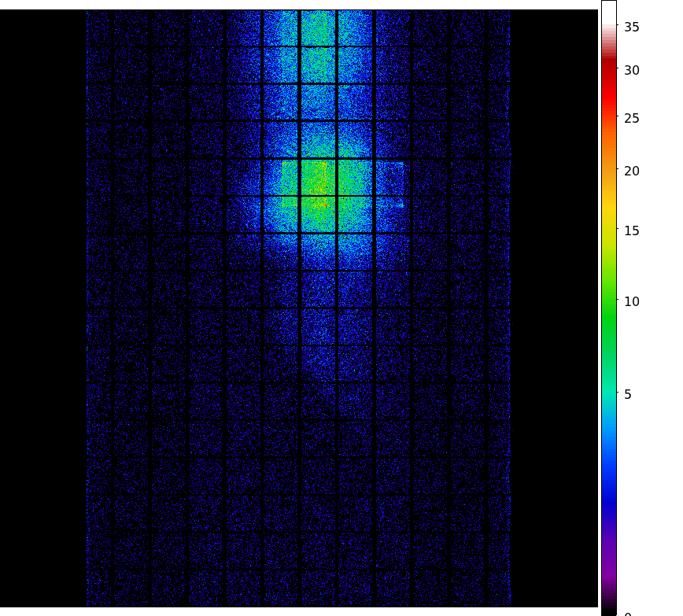Click the colorbar tick label 15
The width and height of the screenshot is (683, 616).
tap(632, 231)
